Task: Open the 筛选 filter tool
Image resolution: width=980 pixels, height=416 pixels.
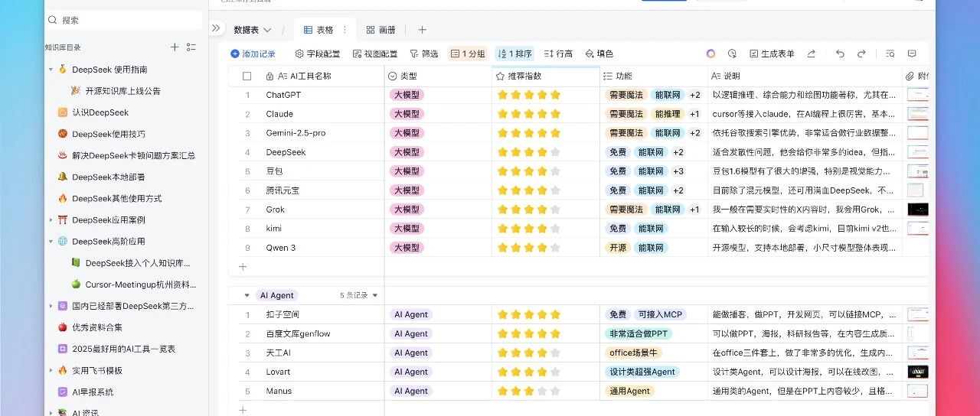Action: point(424,54)
